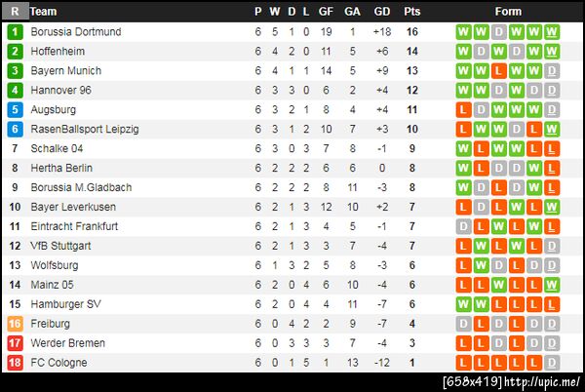Image resolution: width=585 pixels, height=392 pixels.
Task: Click Borussia Dortmund's only D form badge
Action: pyautogui.click(x=498, y=32)
